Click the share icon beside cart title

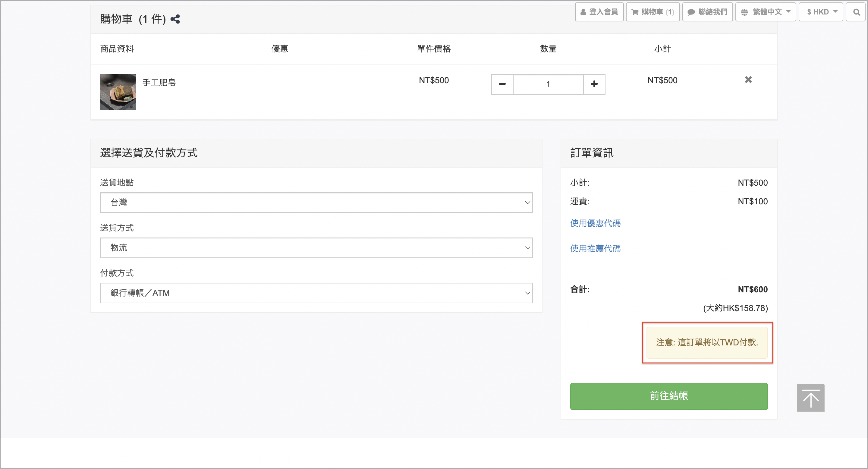tap(175, 19)
